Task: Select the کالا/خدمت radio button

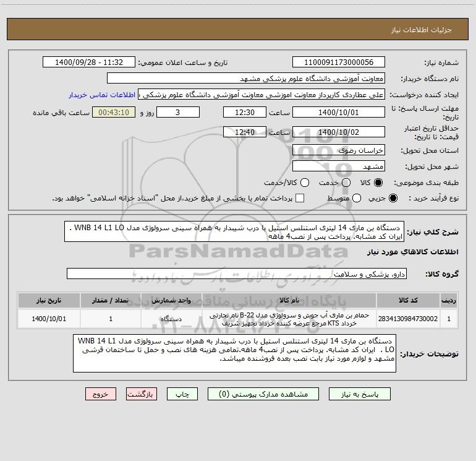Action: [305, 183]
